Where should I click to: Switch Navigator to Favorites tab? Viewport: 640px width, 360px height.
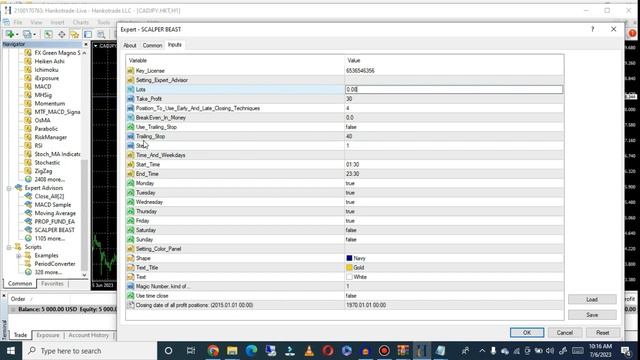[x=52, y=284]
